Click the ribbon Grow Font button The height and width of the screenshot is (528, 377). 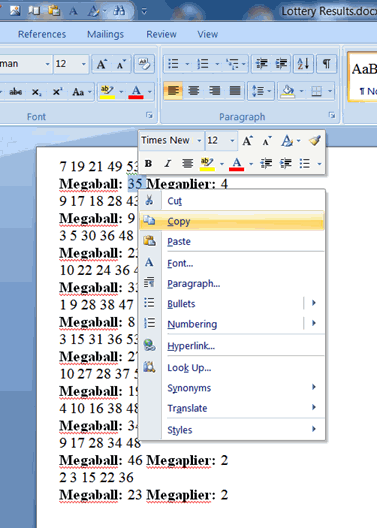(x=102, y=64)
